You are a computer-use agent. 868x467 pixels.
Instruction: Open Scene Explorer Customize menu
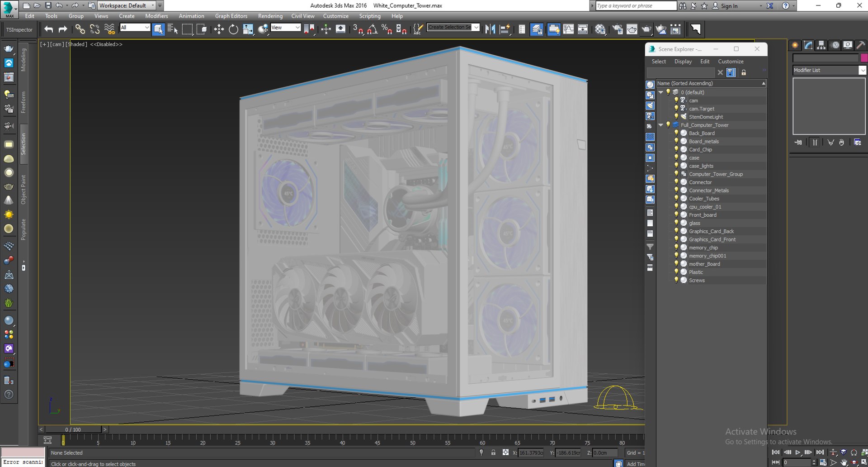click(x=731, y=62)
